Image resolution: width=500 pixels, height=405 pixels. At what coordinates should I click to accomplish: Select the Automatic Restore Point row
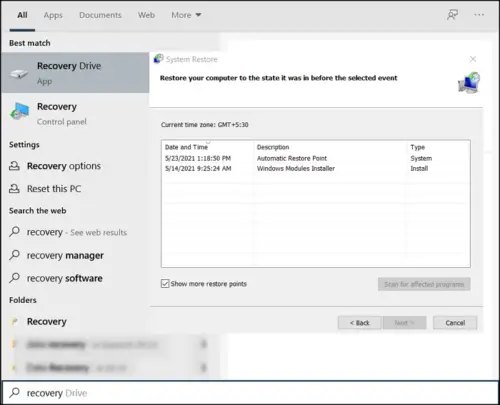pos(316,158)
